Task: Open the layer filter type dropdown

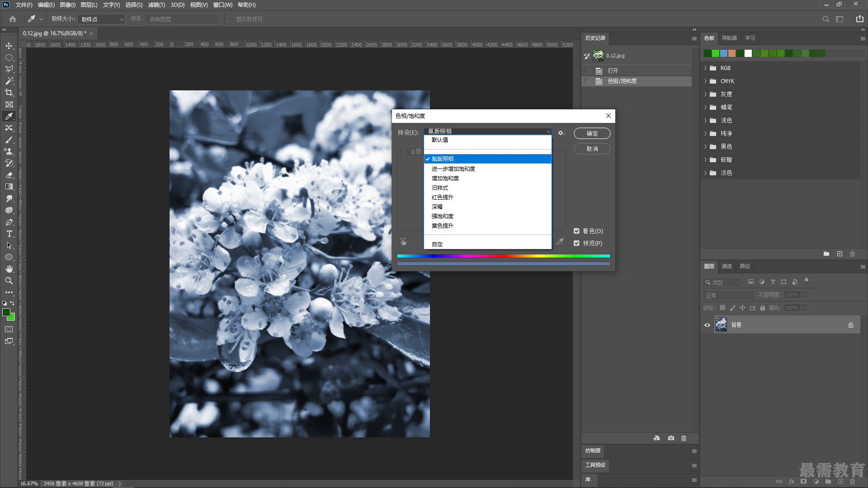Action: click(x=722, y=282)
